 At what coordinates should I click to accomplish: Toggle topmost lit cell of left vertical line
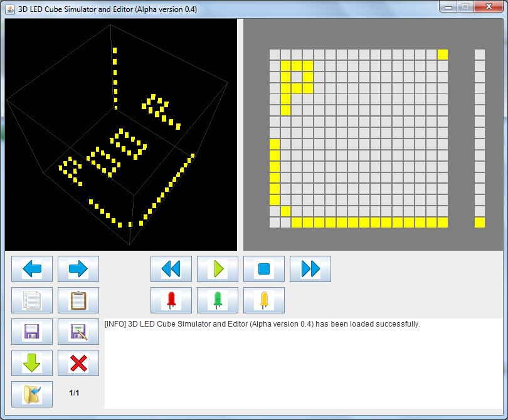tap(275, 144)
